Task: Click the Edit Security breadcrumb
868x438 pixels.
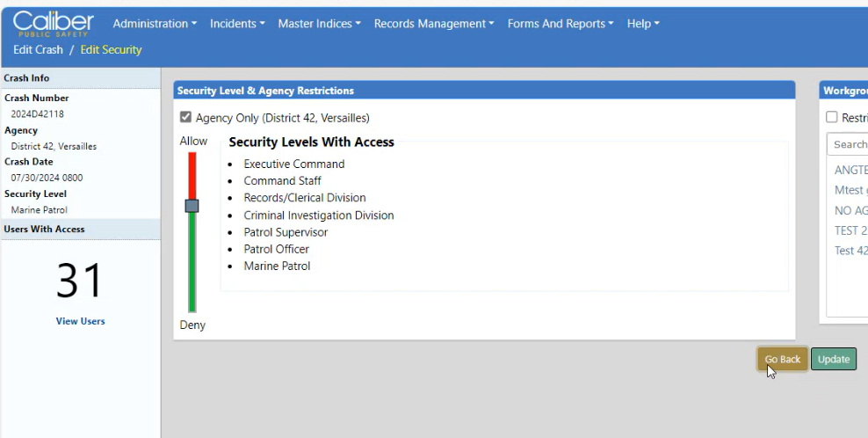Action: [111, 50]
